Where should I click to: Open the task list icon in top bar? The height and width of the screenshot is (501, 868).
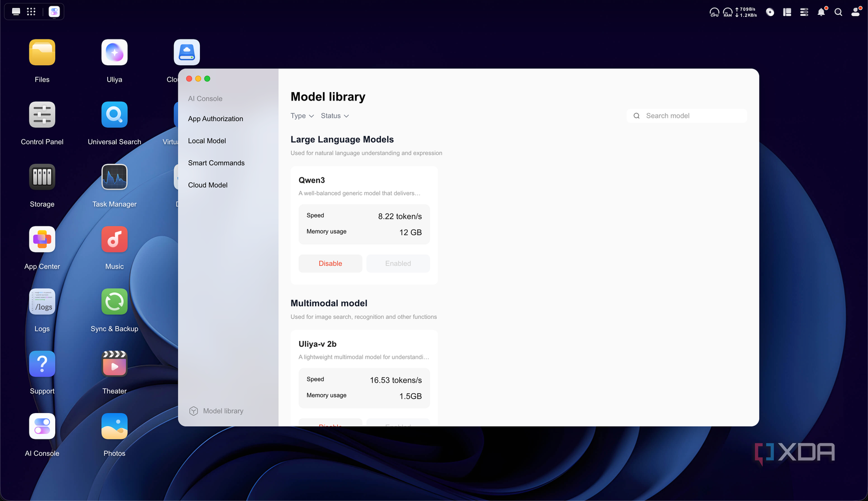[804, 12]
